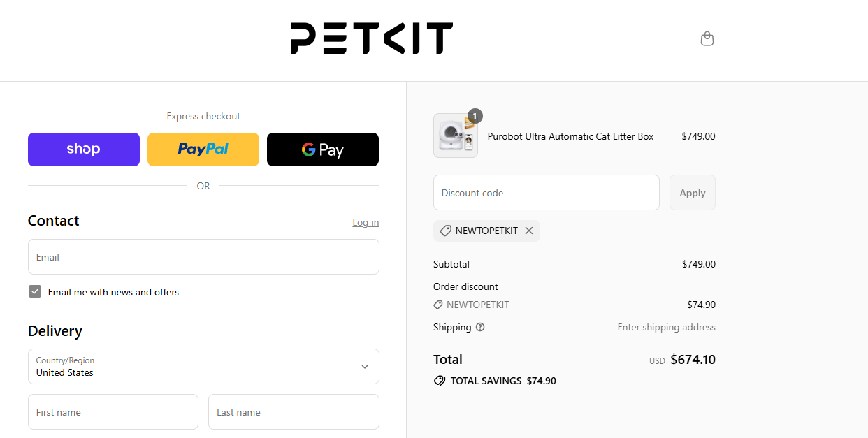Pay using PayPal
Screen dimensions: 868x438
203,149
